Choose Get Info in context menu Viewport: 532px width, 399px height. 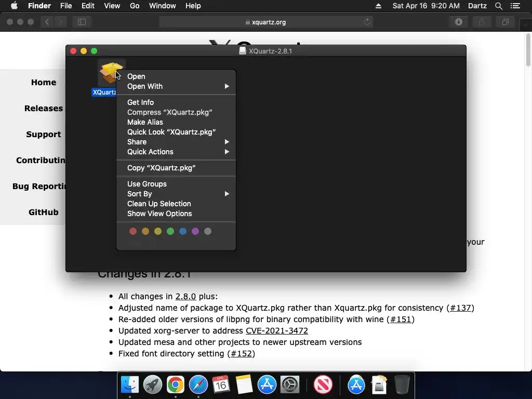point(176,102)
